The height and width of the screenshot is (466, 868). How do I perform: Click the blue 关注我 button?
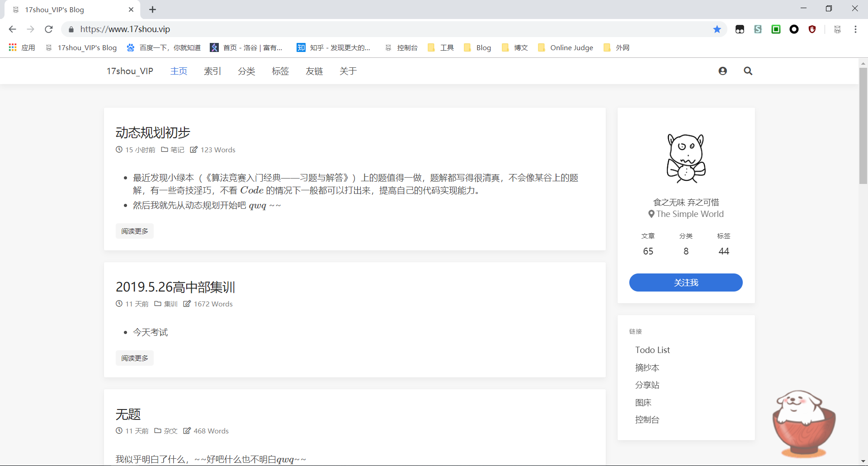686,282
